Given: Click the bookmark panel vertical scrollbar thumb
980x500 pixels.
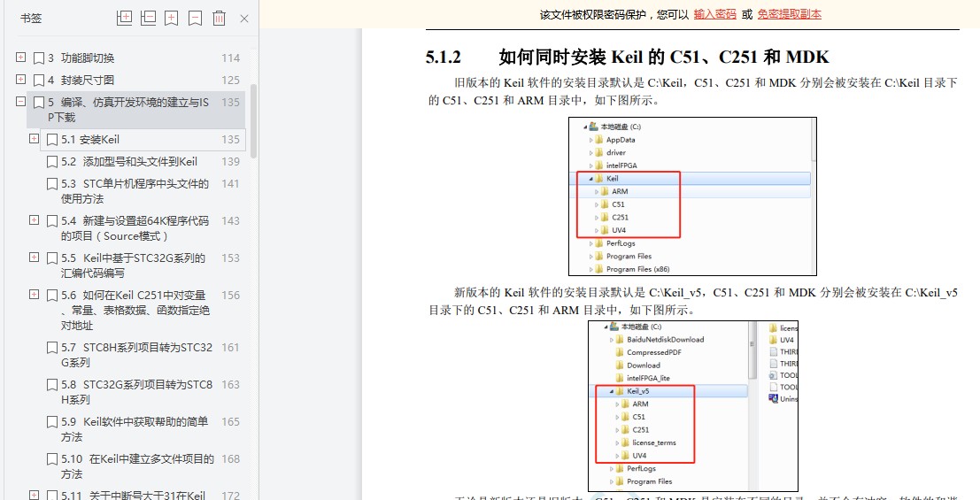Looking at the screenshot, I should click(253, 120).
